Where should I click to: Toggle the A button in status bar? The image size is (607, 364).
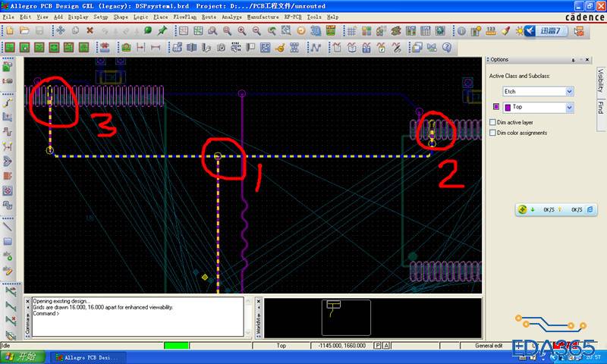pyautogui.click(x=386, y=346)
